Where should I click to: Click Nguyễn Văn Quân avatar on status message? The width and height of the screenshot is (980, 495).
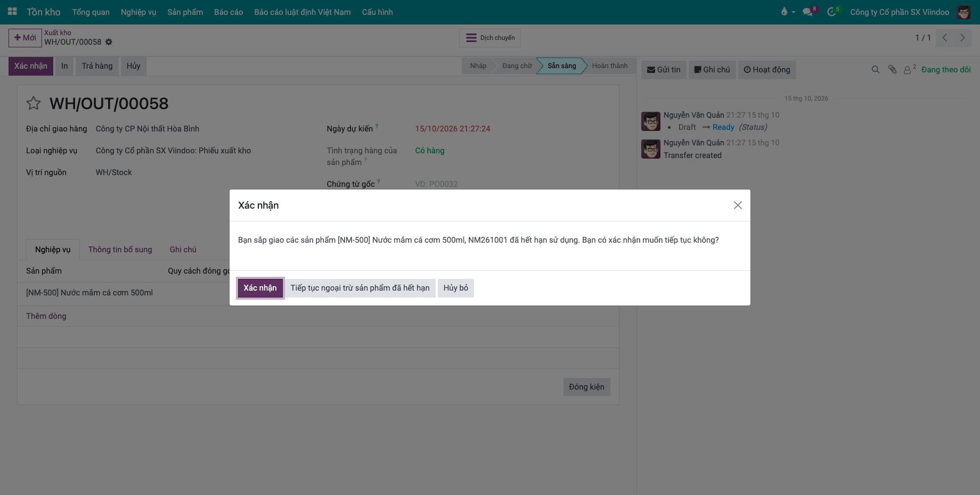coord(651,121)
